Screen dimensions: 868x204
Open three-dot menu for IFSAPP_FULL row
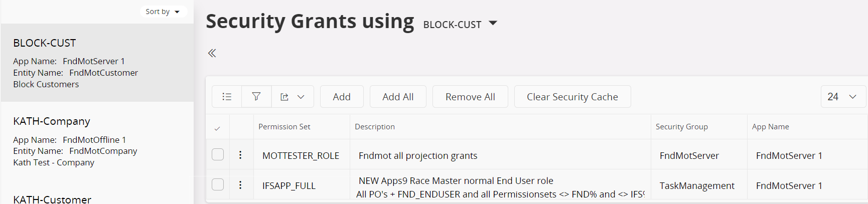coord(240,185)
